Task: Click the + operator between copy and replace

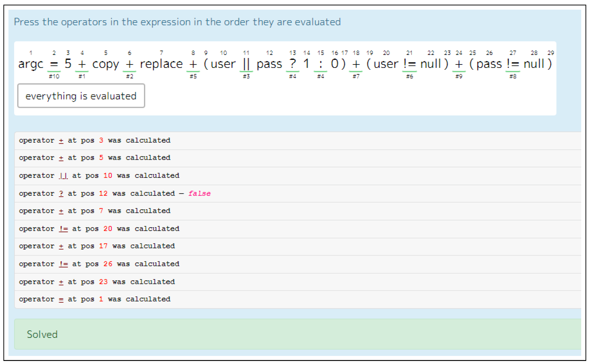Action: (x=130, y=64)
